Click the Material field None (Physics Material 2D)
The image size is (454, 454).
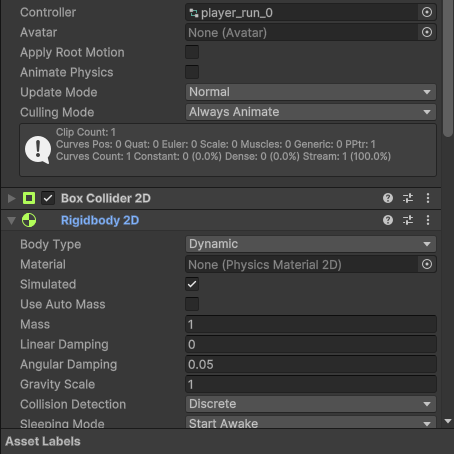click(301, 265)
